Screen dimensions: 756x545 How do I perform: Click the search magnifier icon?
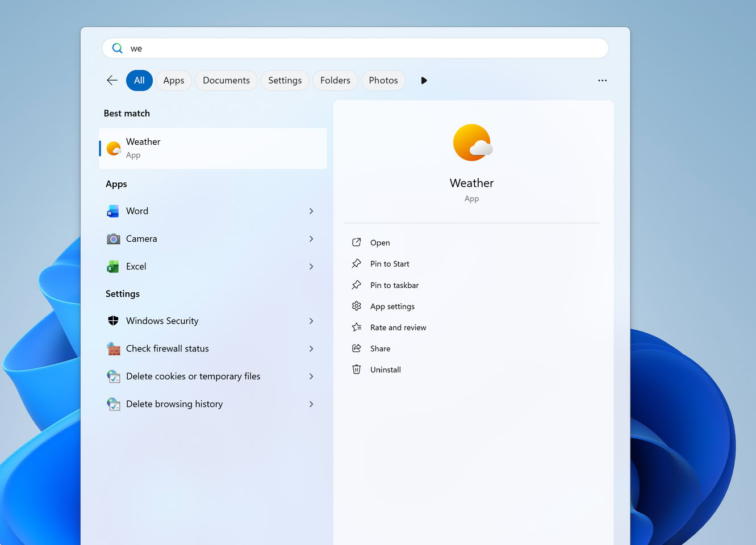point(117,48)
